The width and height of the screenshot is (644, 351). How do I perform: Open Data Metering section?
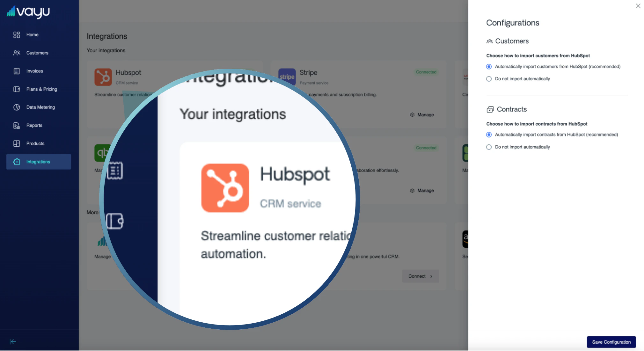pyautogui.click(x=39, y=107)
